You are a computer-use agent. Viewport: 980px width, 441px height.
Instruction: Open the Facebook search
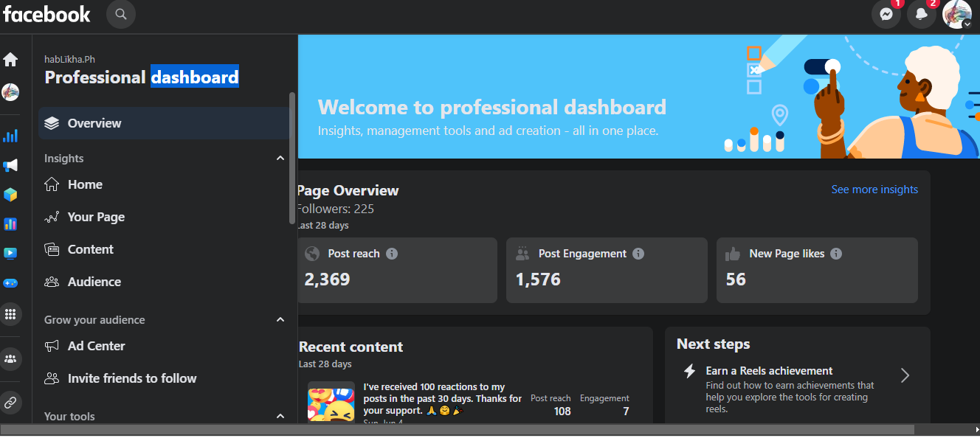121,14
